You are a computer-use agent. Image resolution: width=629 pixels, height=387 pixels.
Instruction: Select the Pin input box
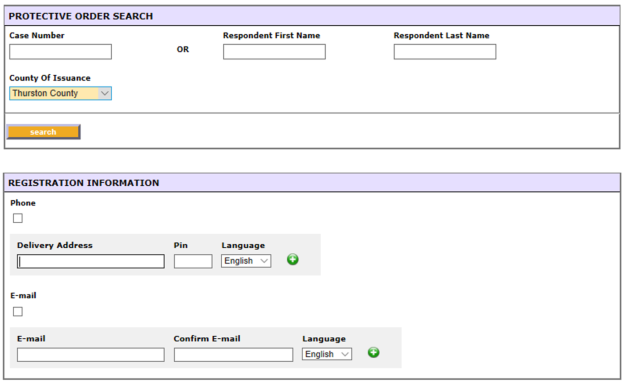click(193, 261)
